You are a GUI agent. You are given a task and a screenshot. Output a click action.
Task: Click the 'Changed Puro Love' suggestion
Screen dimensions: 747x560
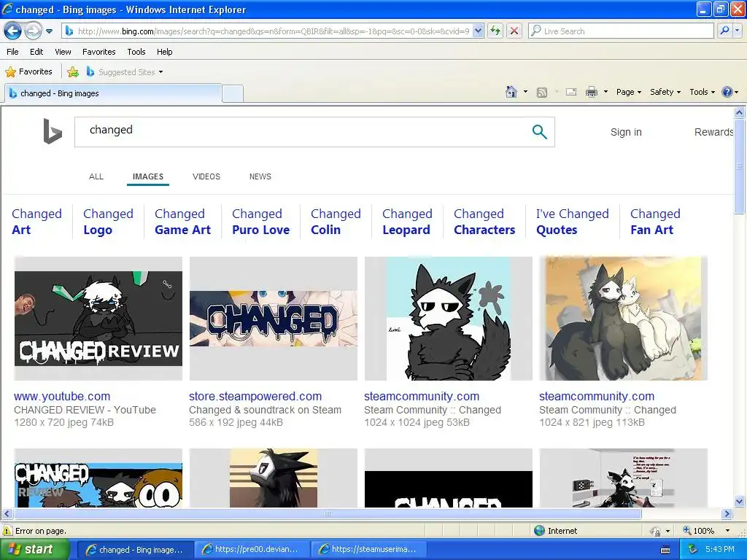click(x=260, y=222)
